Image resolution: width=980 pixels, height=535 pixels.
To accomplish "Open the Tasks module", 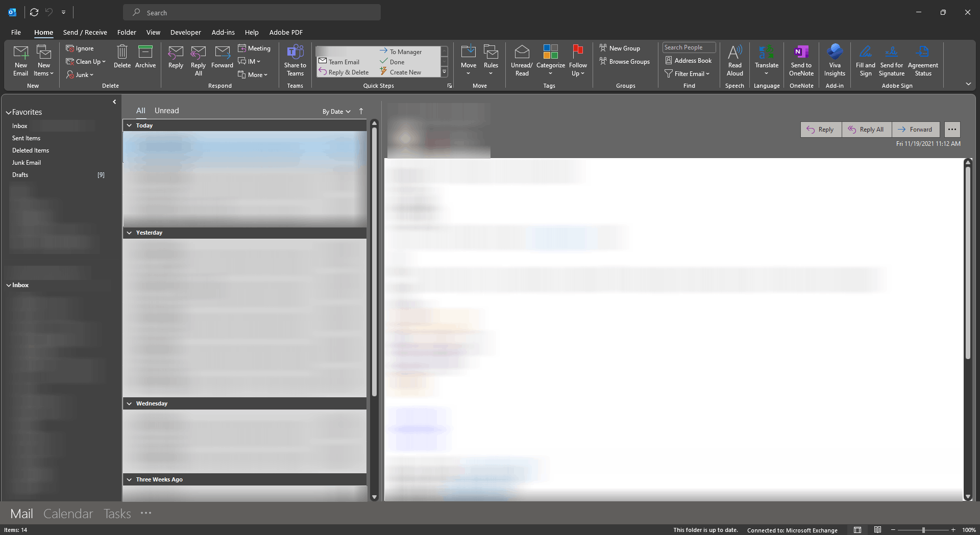I will pyautogui.click(x=117, y=514).
